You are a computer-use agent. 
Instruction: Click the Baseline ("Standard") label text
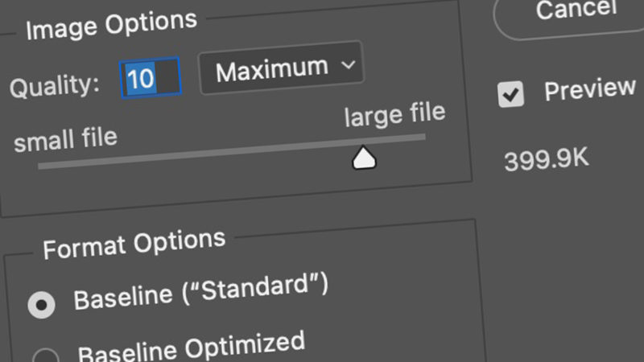200,292
